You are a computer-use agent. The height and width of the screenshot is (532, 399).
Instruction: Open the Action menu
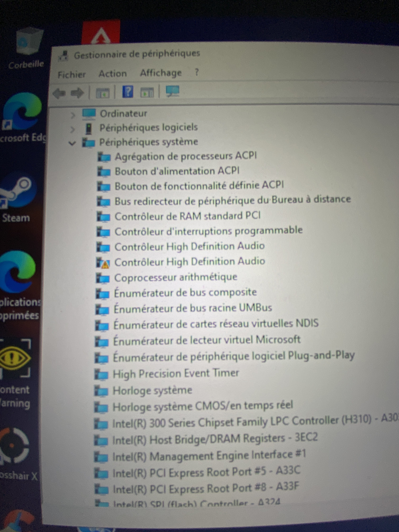point(113,74)
